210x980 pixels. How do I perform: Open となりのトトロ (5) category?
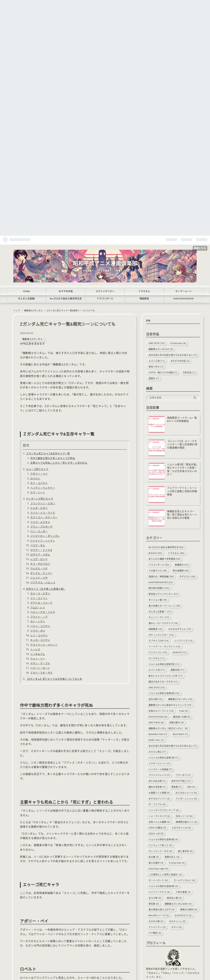point(181,827)
